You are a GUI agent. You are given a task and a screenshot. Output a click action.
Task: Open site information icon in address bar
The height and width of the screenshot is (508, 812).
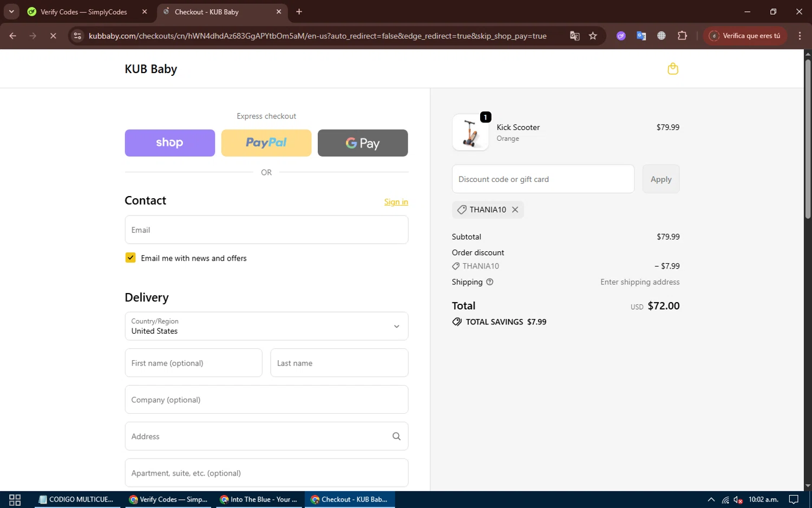coord(78,36)
